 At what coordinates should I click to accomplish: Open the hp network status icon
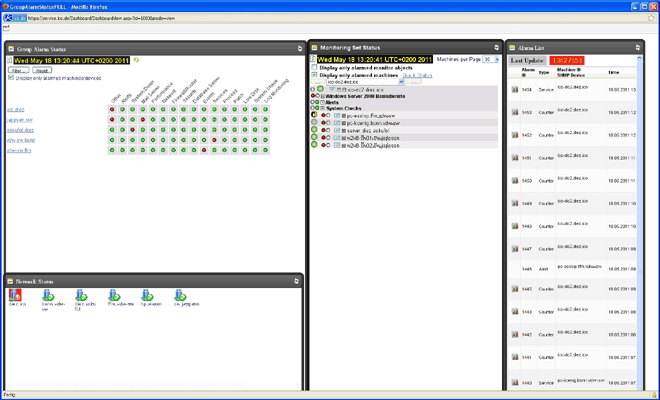click(x=147, y=295)
